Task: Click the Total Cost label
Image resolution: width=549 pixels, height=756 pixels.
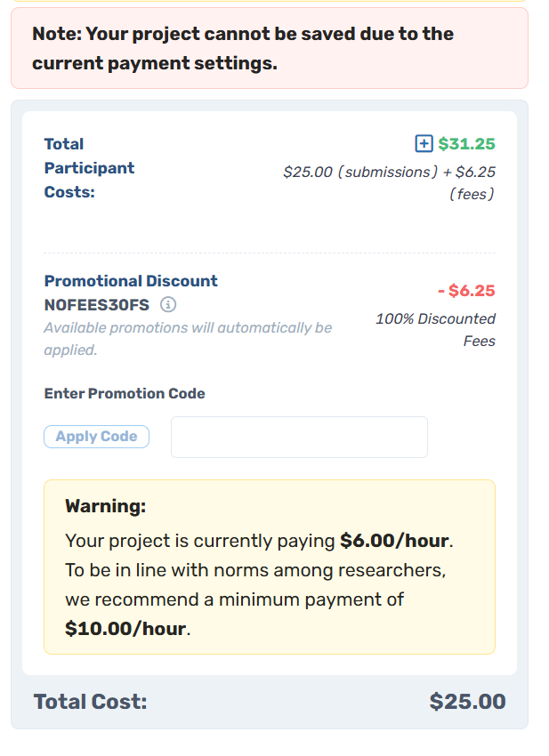Action: [90, 702]
